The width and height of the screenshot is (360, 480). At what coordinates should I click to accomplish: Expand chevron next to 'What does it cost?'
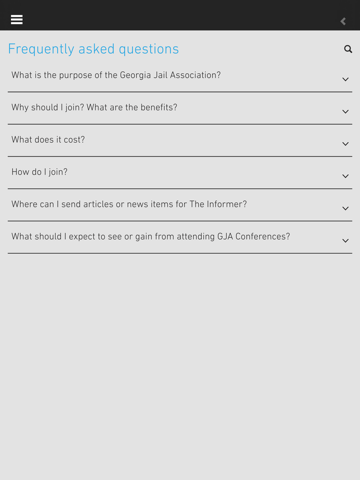346,144
